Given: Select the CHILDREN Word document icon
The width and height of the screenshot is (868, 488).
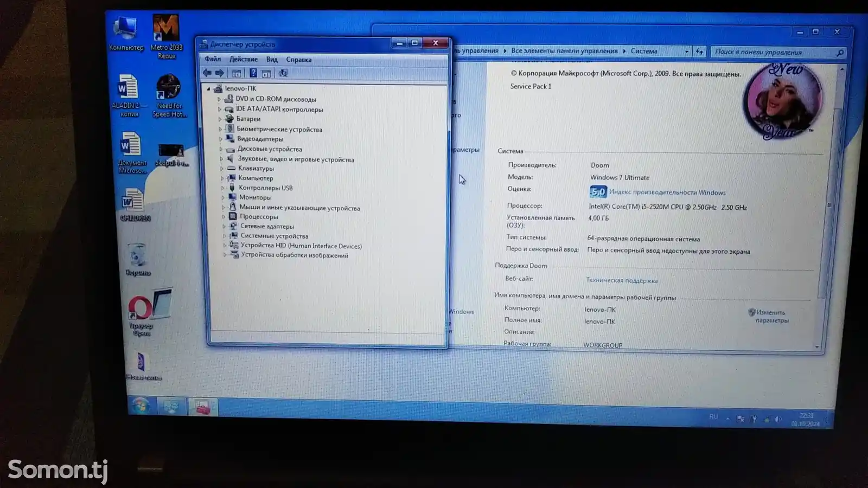Looking at the screenshot, I should point(135,204).
